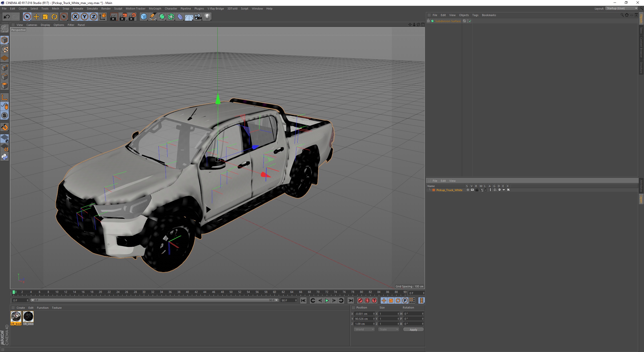Add a Camera object

[x=198, y=17]
